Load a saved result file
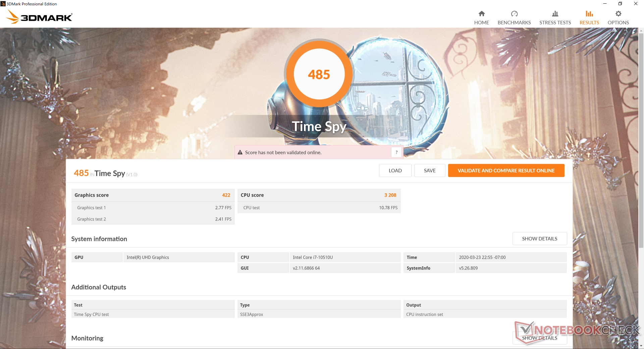This screenshot has height=349, width=644. 395,170
